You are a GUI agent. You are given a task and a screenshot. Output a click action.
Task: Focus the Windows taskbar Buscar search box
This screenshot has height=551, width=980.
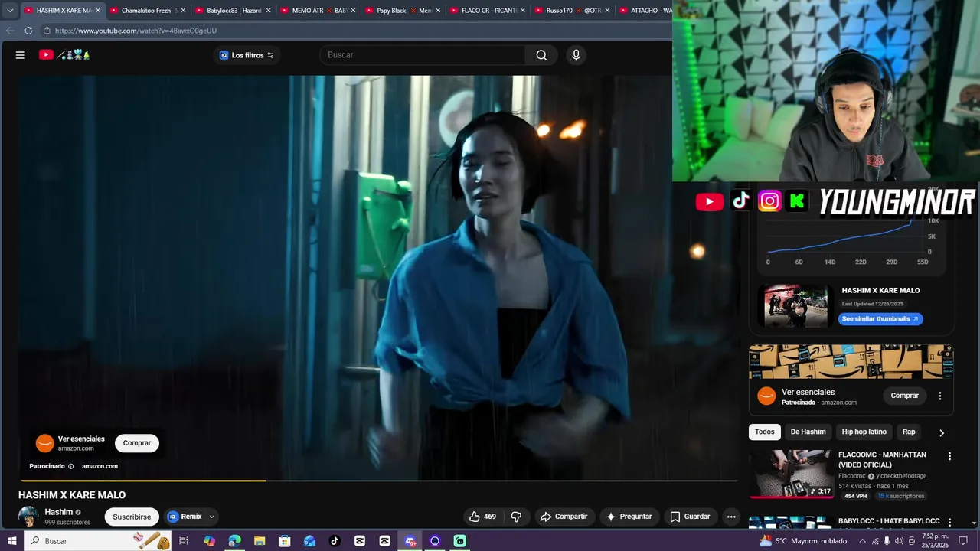click(x=98, y=541)
